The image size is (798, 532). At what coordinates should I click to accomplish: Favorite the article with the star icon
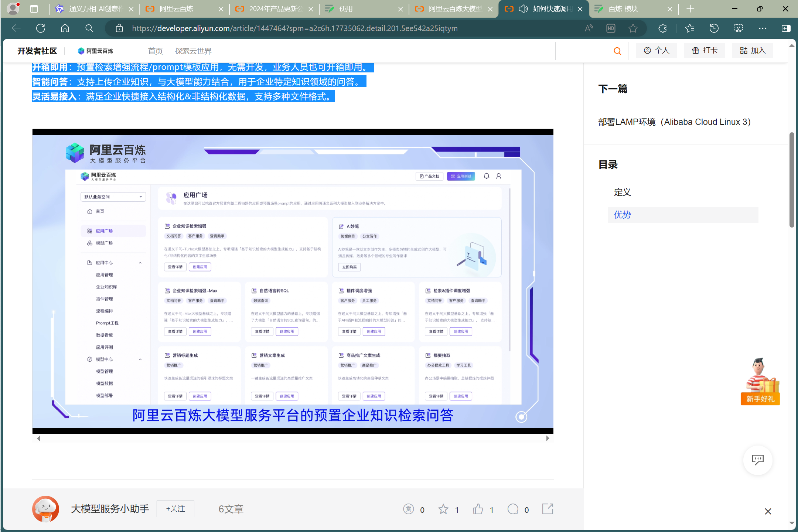[x=443, y=509]
